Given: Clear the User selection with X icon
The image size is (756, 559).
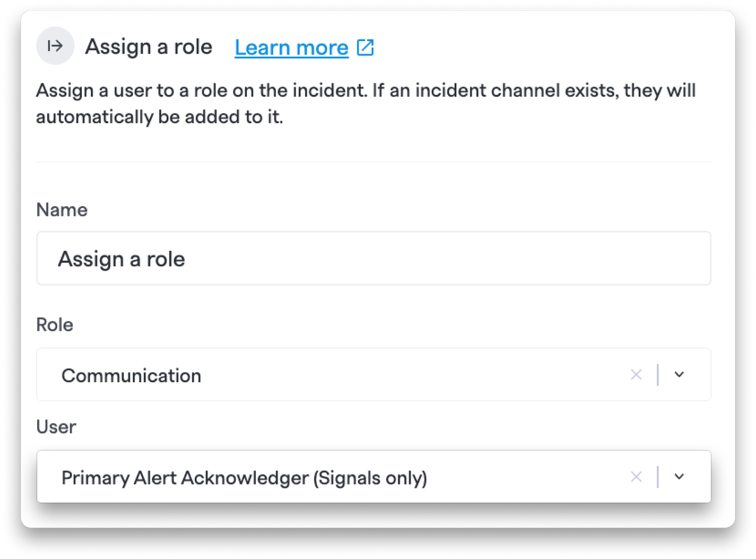Looking at the screenshot, I should point(636,477).
